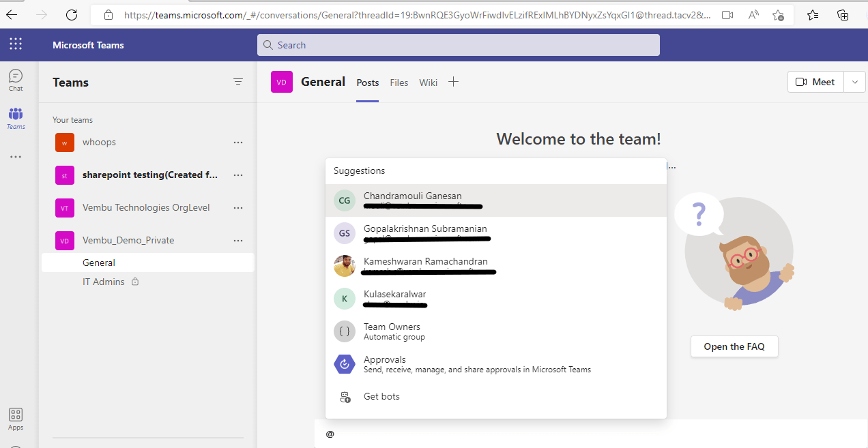Add page to favorites star icon
This screenshot has height=448, width=868.
pos(779,14)
